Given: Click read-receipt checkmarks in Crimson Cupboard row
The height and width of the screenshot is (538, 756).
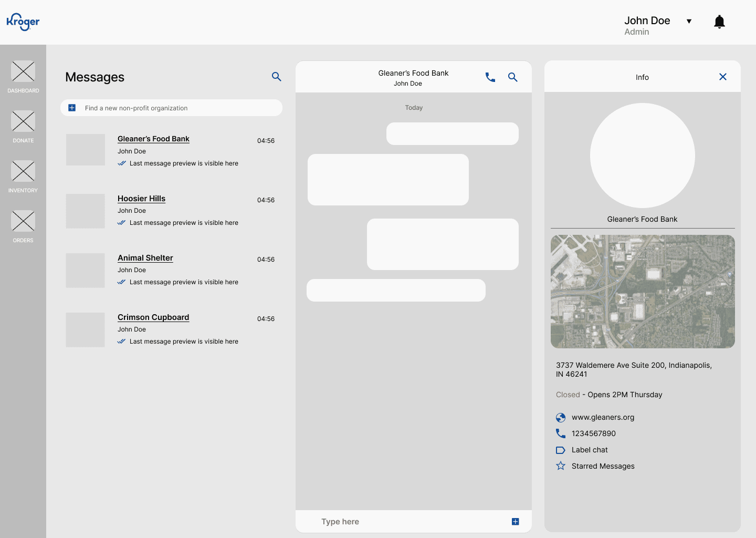Looking at the screenshot, I should coord(121,342).
